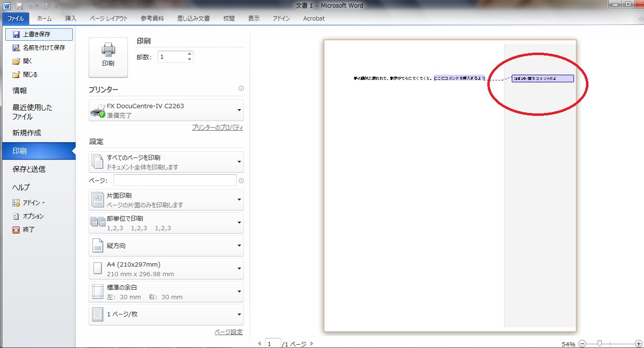Switch to ホーム tab
This screenshot has width=644, height=348.
(45, 19)
